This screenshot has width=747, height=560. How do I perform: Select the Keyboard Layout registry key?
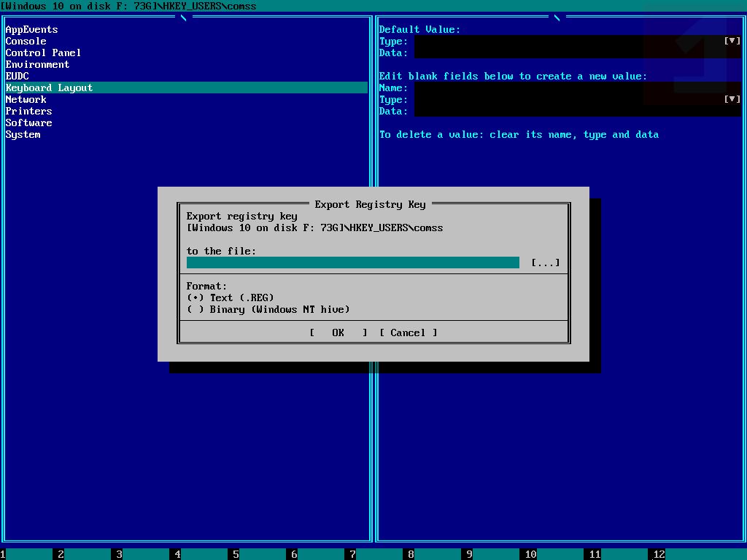(x=186, y=87)
